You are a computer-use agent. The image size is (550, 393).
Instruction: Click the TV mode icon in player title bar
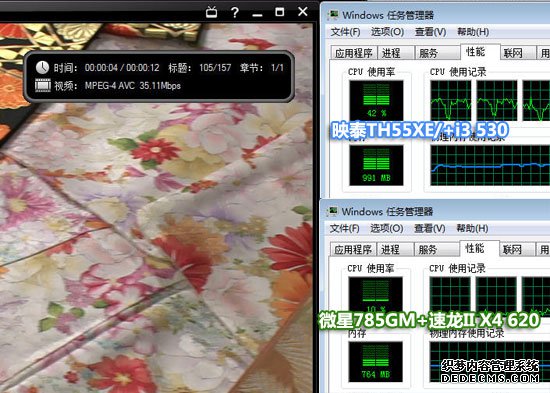211,12
